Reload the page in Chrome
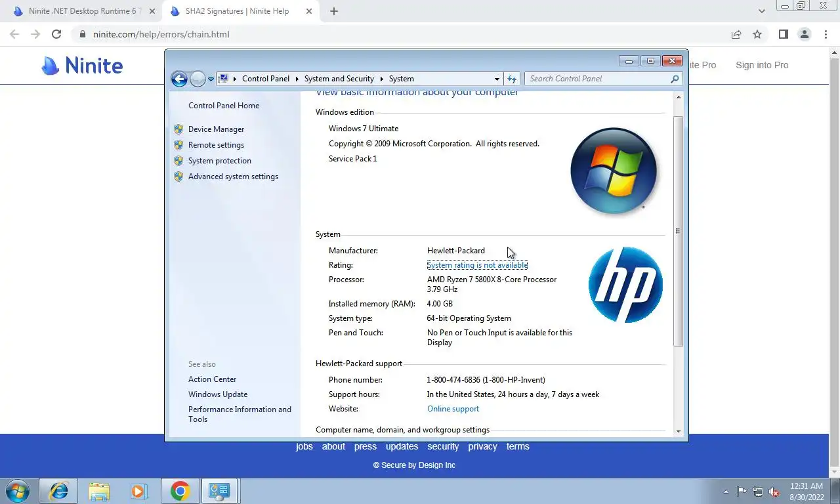 (56, 34)
